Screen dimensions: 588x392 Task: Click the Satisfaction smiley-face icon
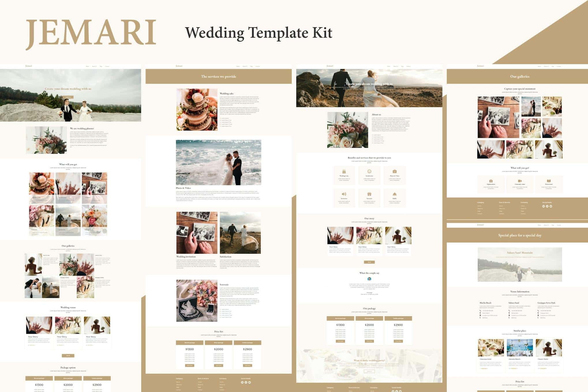[370, 171]
